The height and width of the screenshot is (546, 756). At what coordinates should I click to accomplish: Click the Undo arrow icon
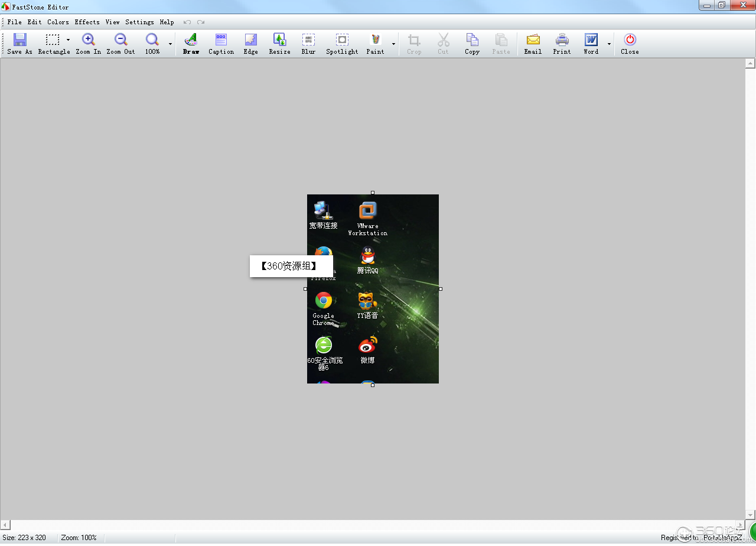187,22
